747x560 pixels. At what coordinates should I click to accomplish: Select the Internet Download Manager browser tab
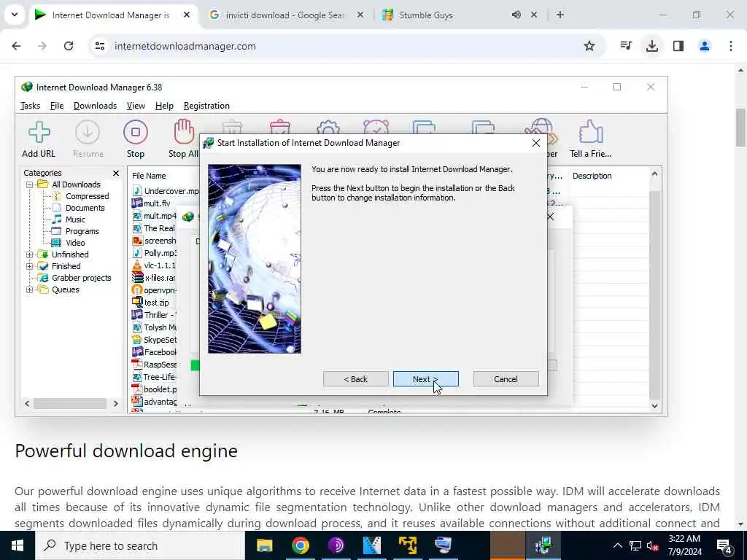(x=111, y=15)
